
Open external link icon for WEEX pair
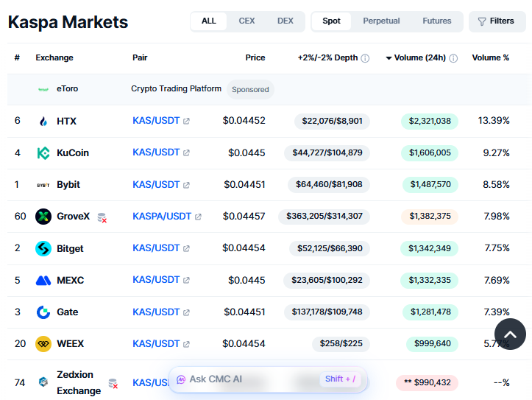(x=186, y=344)
